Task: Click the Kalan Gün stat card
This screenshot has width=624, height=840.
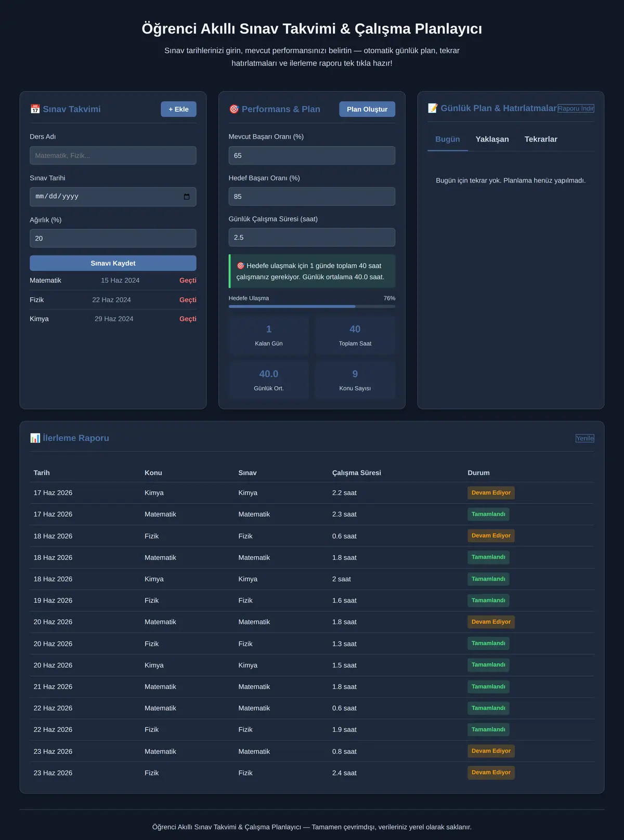Action: coord(269,335)
